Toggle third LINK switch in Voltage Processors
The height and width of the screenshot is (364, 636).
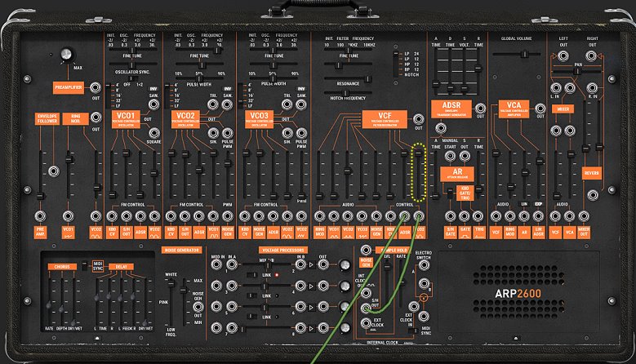tap(252, 317)
